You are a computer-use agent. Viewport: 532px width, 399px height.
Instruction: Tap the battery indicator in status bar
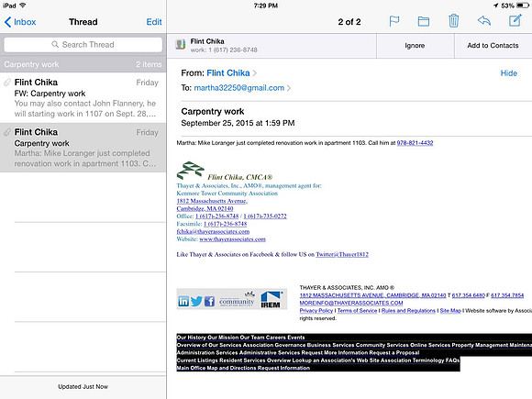(x=522, y=6)
